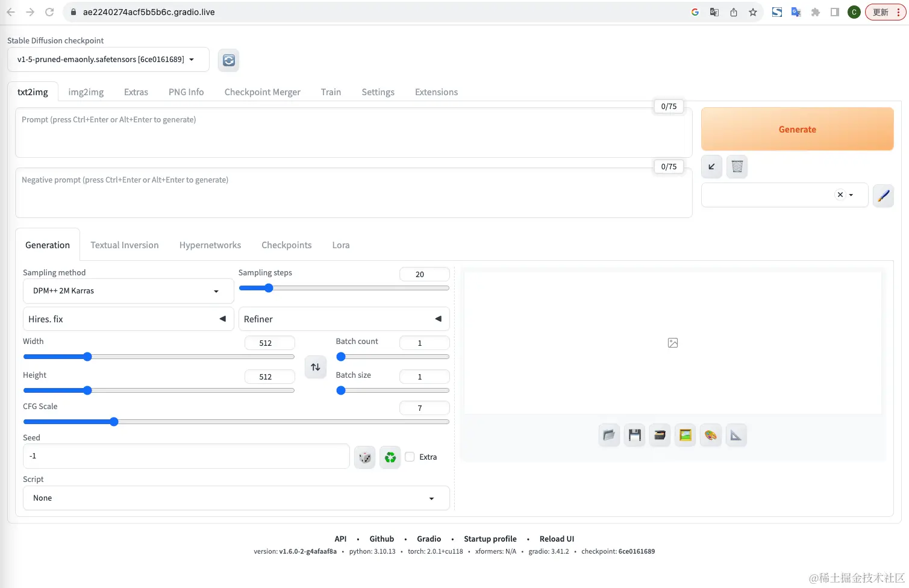Send image to extras ruler icon
909x588 pixels.
click(736, 435)
